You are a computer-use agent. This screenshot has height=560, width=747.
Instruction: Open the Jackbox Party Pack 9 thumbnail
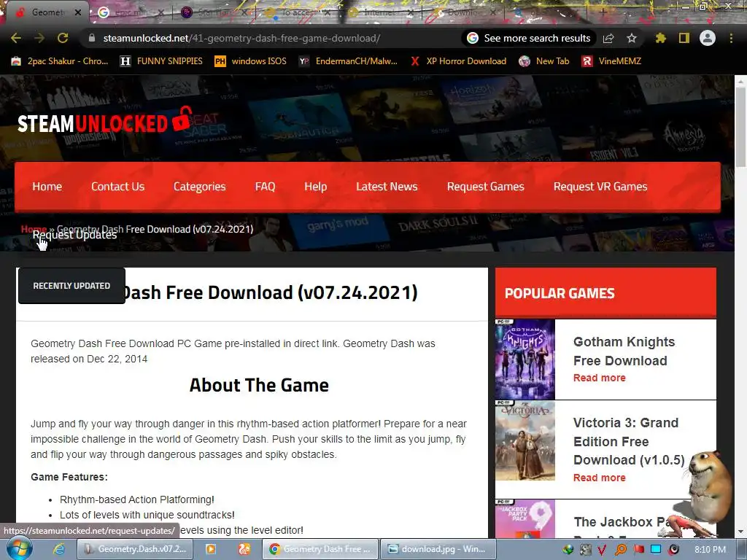[525, 519]
